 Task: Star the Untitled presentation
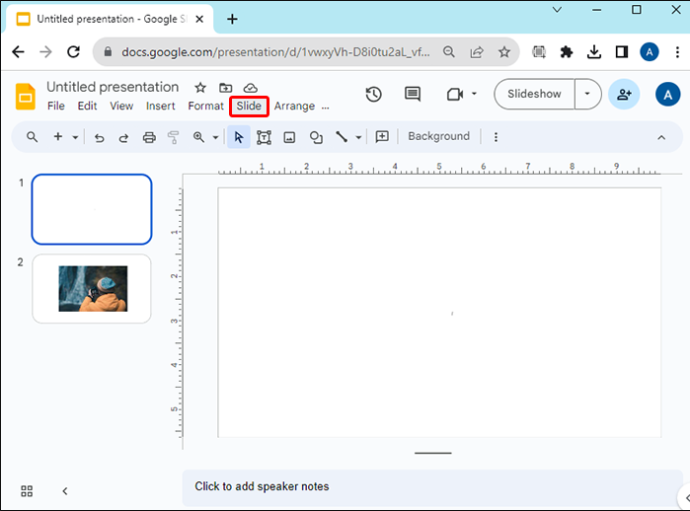(x=200, y=88)
